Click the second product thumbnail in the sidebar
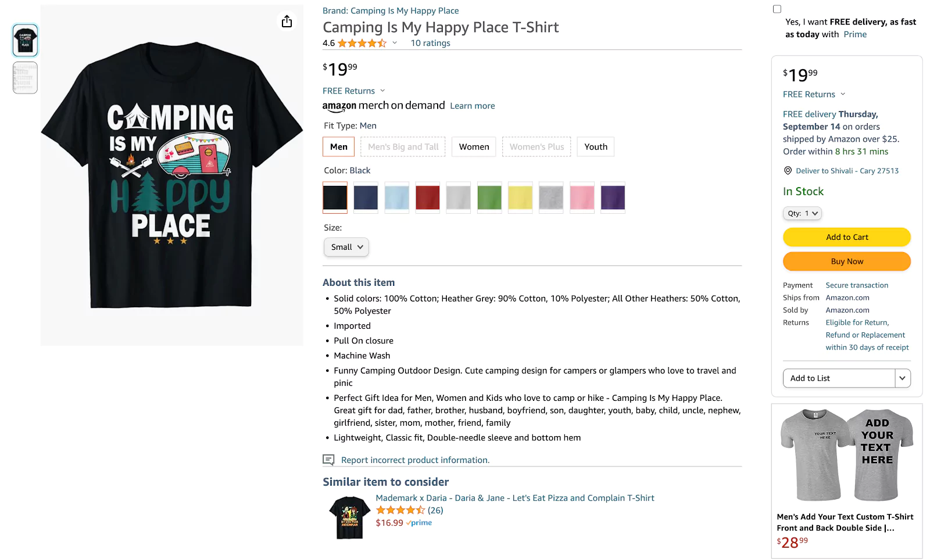This screenshot has height=560, width=930. (x=24, y=77)
